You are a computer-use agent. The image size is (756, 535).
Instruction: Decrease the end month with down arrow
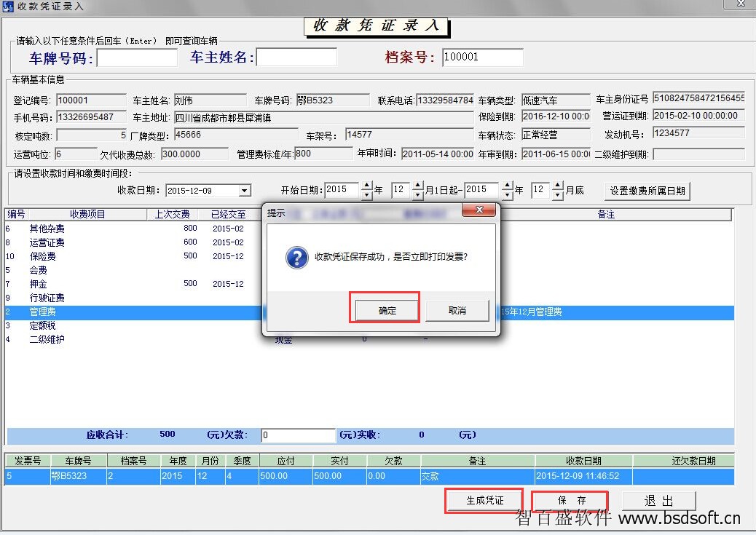(x=558, y=195)
